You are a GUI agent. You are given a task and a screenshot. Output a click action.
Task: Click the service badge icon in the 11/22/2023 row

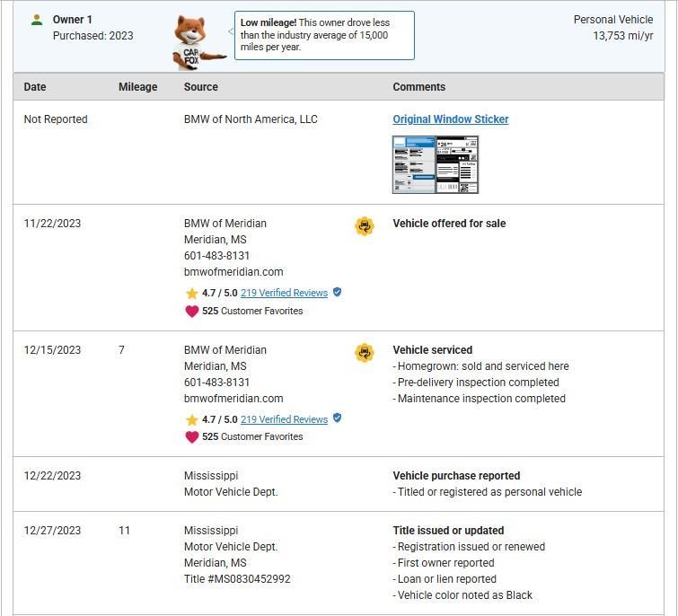click(364, 226)
